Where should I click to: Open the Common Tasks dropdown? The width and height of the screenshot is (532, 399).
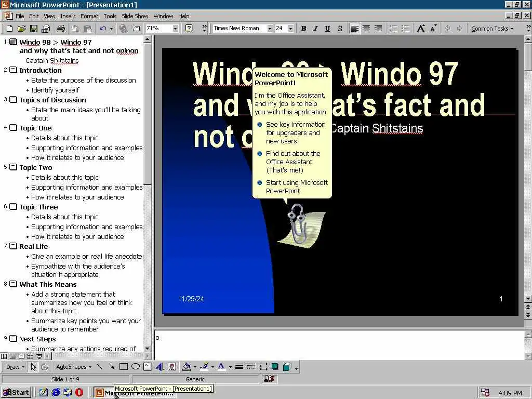pyautogui.click(x=493, y=29)
